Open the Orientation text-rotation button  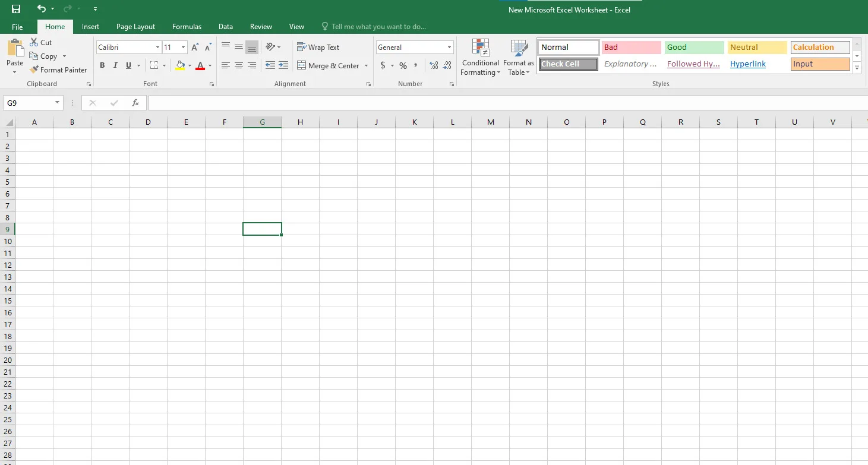273,47
